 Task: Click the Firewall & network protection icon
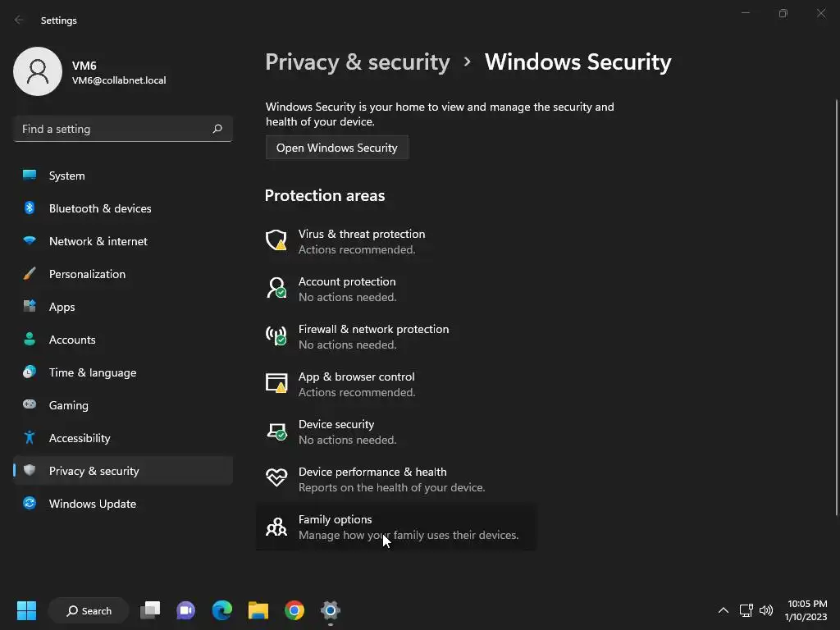(276, 336)
